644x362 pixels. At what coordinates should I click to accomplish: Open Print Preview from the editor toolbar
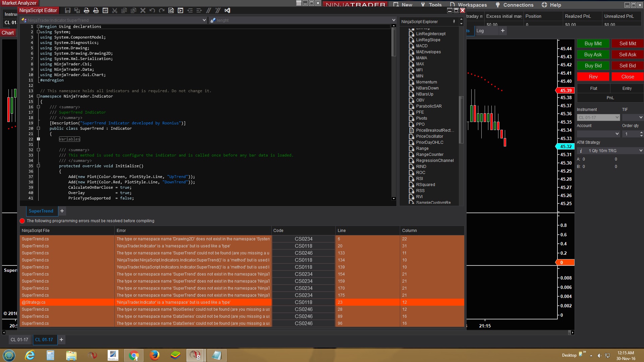(96, 10)
